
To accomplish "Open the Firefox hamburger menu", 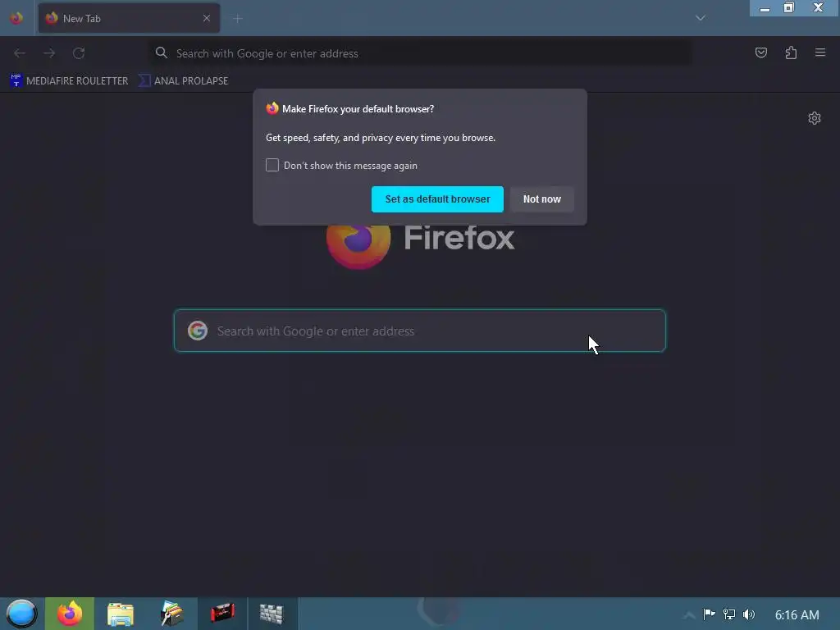I will point(820,52).
